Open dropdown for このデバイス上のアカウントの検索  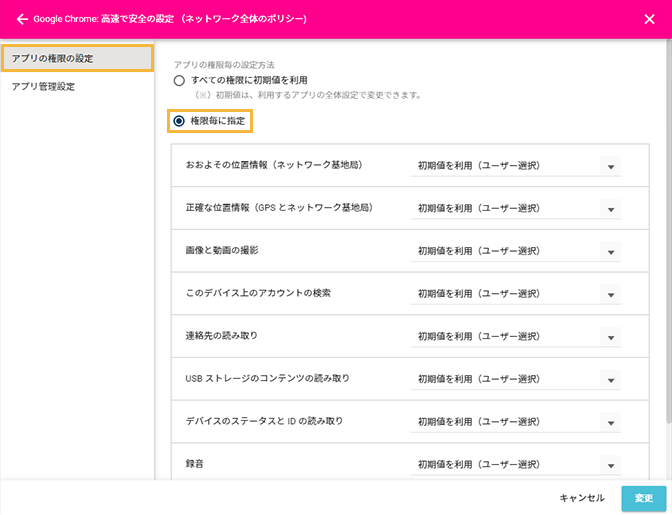point(516,294)
